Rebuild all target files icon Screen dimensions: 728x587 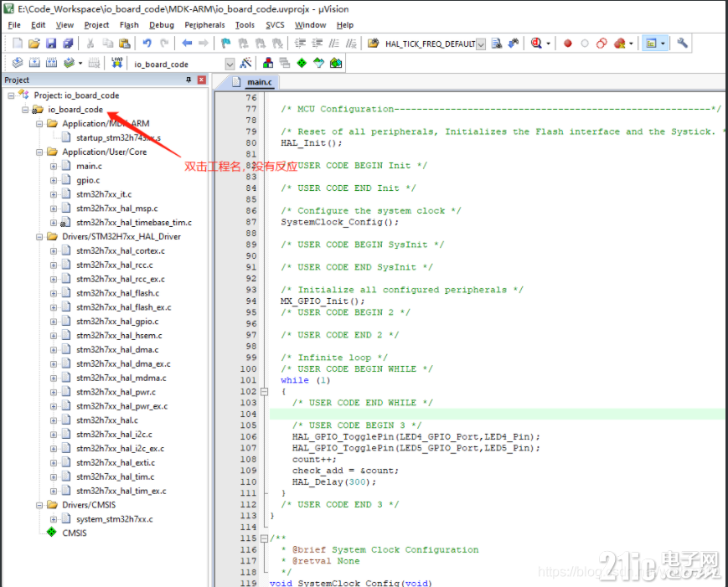point(52,63)
